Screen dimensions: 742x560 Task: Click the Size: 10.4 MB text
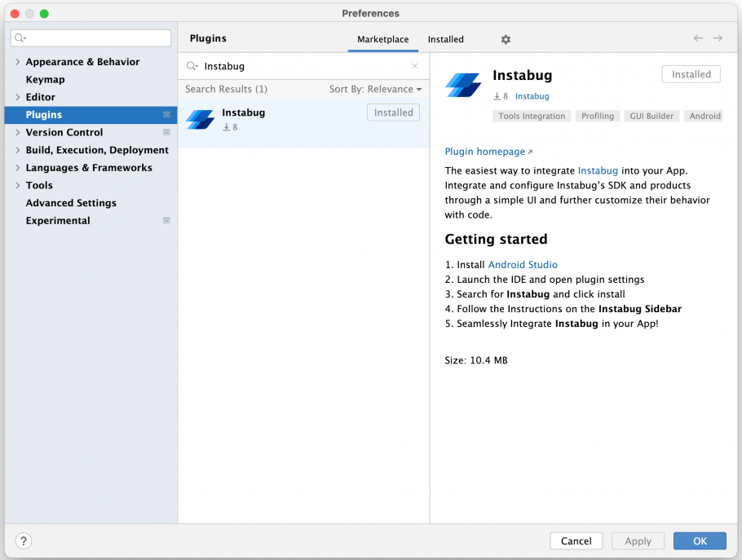(x=475, y=360)
